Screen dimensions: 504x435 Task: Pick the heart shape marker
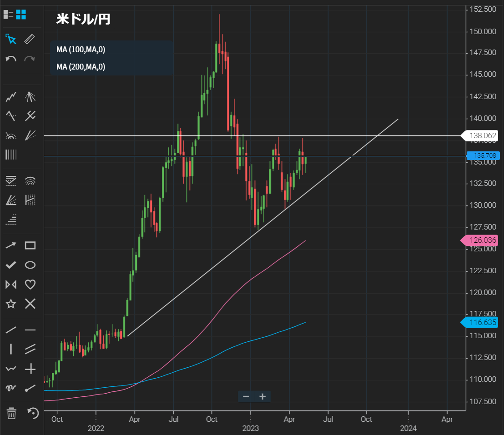(30, 285)
